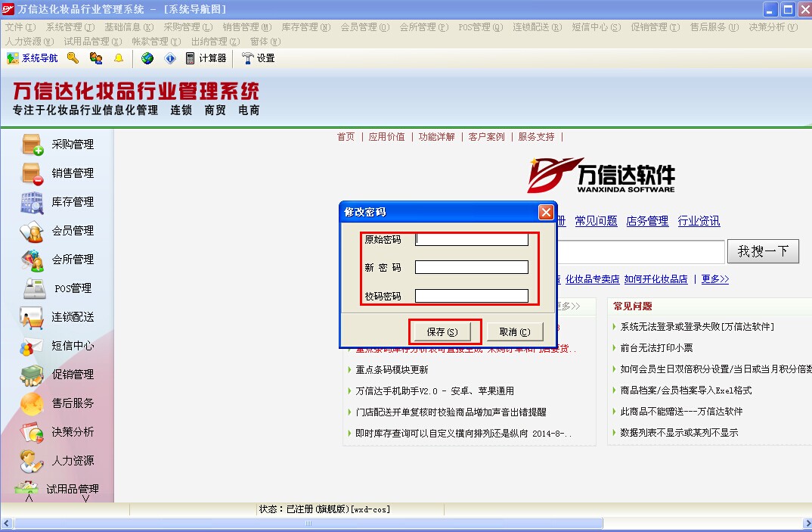Click the yellow bell toolbar icon
Image resolution: width=812 pixels, height=532 pixels.
point(118,58)
